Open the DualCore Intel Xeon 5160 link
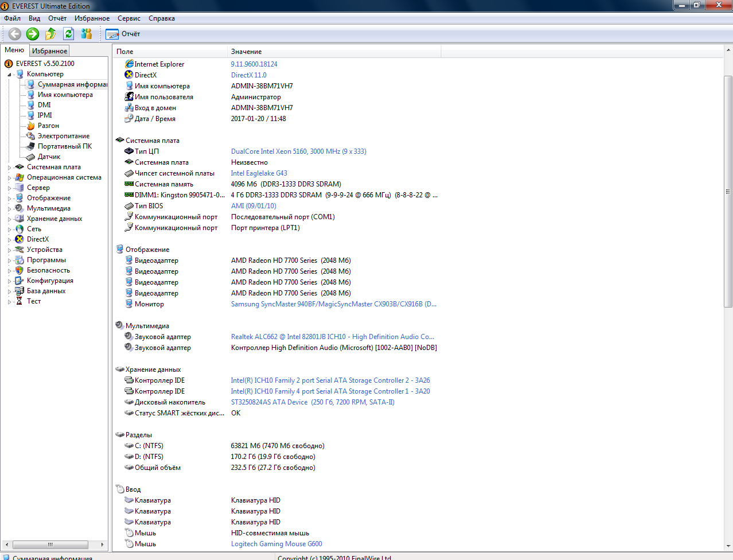This screenshot has width=733, height=560. (x=298, y=151)
